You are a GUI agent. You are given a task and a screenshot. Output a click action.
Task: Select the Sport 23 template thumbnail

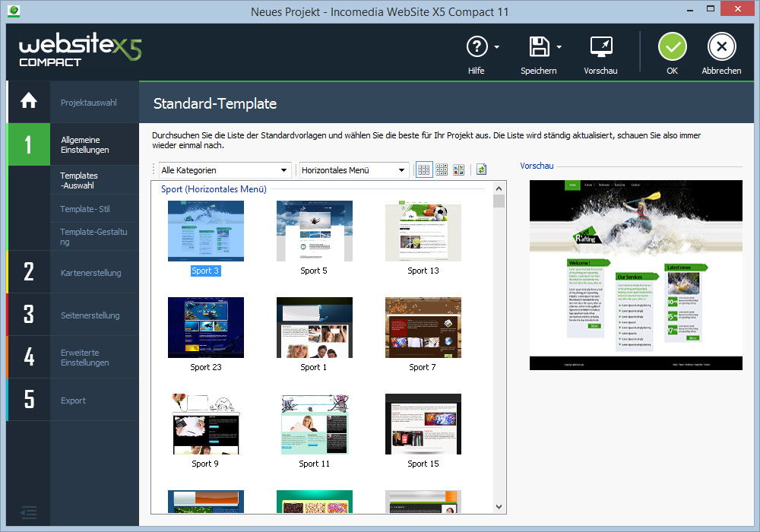tap(206, 328)
